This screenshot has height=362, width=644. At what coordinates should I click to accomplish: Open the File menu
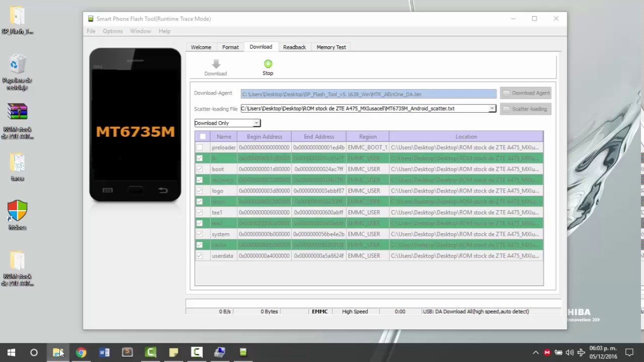pos(91,31)
